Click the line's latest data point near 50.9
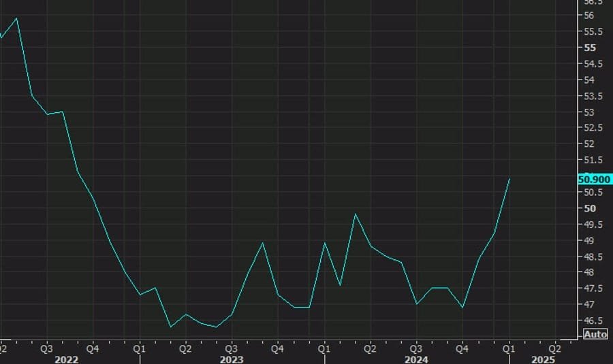 509,179
